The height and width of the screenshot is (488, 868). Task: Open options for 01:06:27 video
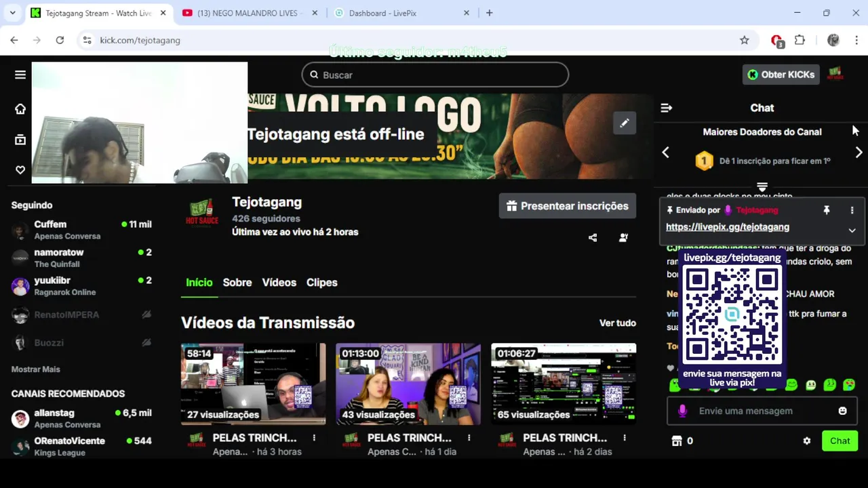625,438
